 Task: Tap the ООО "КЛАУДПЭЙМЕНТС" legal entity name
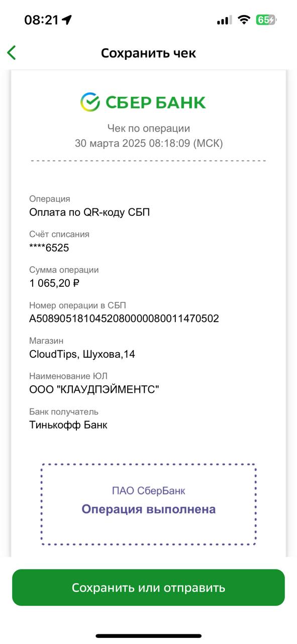(x=94, y=389)
